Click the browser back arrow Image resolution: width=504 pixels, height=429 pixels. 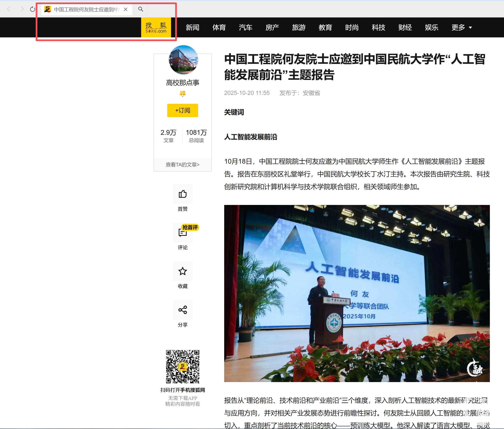click(9, 9)
